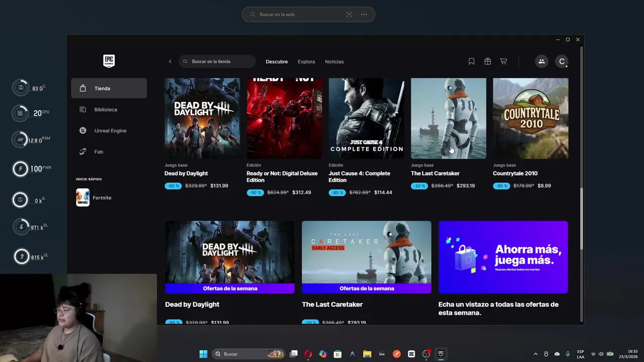Click the web search bar magnifier icon

click(x=252, y=15)
